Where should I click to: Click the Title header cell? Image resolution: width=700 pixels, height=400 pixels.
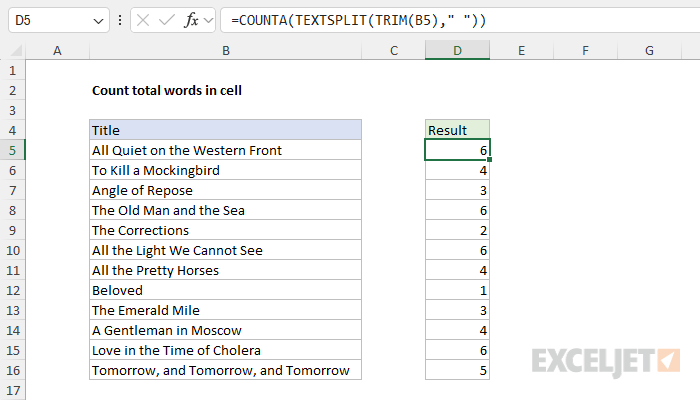pyautogui.click(x=225, y=130)
